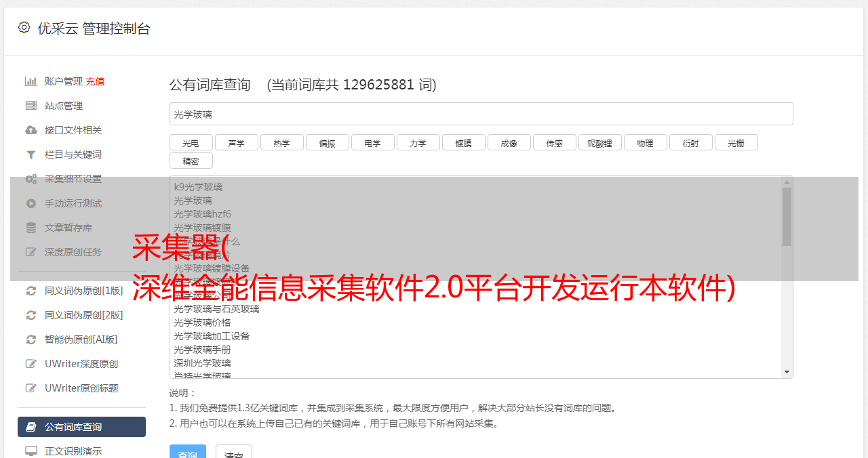Click the gear icon beside 优采云 管理控制台
The image size is (868, 458).
click(24, 28)
